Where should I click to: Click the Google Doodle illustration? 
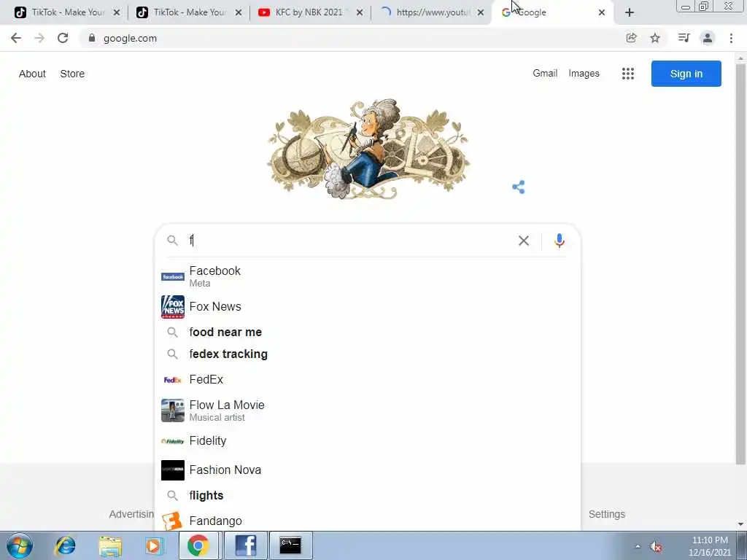tap(368, 149)
